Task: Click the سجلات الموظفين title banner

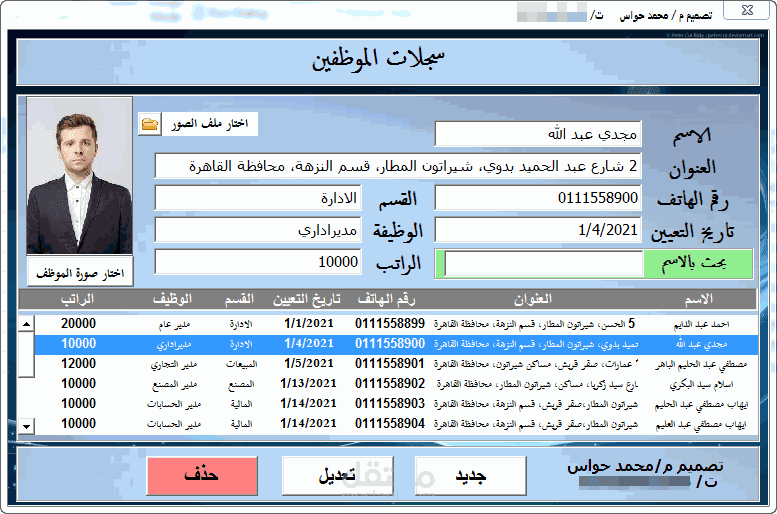Action: (388, 62)
